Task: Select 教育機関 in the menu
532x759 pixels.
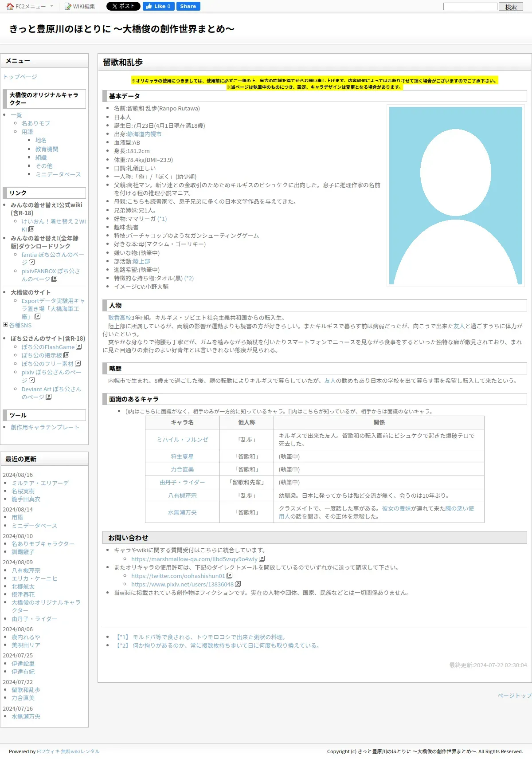Action: pos(47,149)
